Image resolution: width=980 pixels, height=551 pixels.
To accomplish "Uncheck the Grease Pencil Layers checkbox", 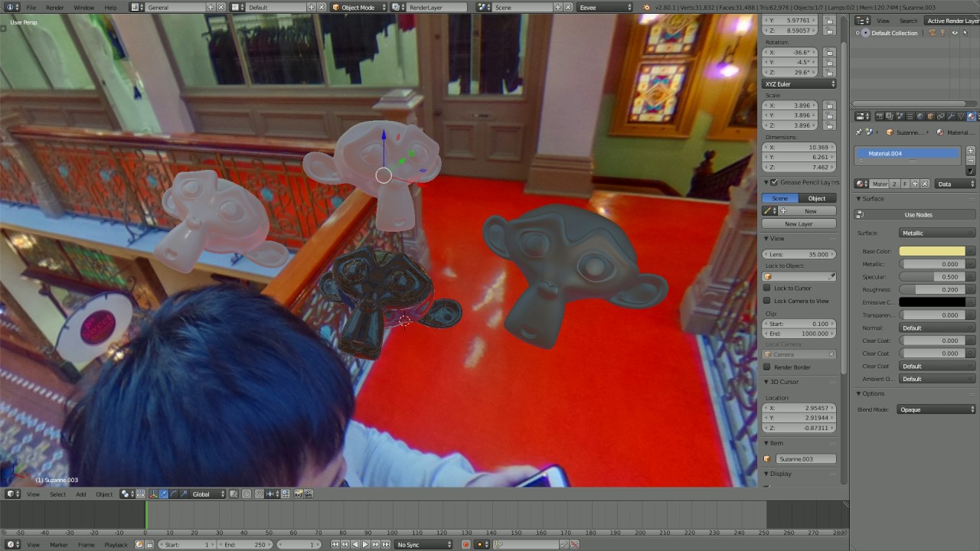I will coord(774,182).
